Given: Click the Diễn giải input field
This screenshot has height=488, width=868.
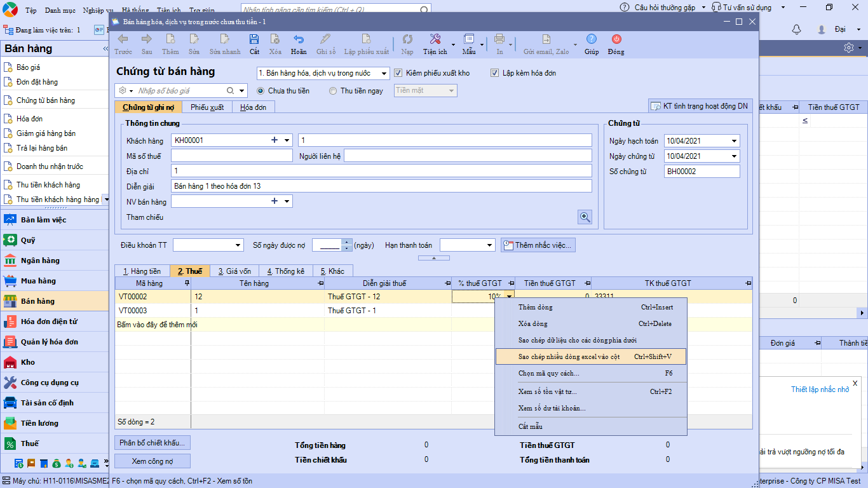Looking at the screenshot, I should pyautogui.click(x=381, y=186).
